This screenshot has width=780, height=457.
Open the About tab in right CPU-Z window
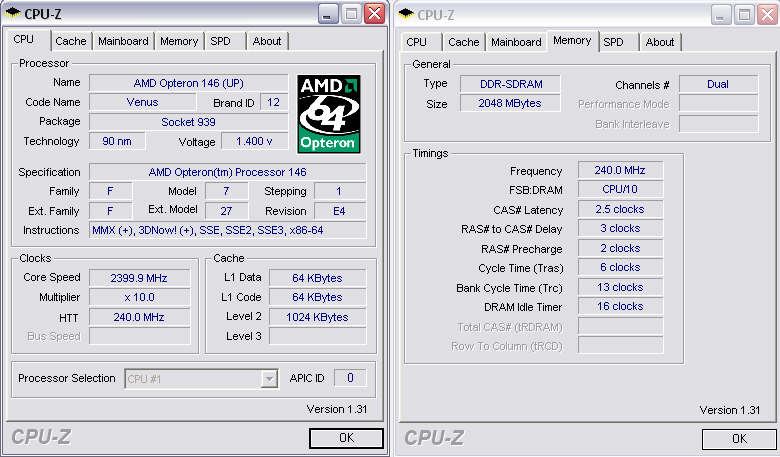[x=660, y=42]
